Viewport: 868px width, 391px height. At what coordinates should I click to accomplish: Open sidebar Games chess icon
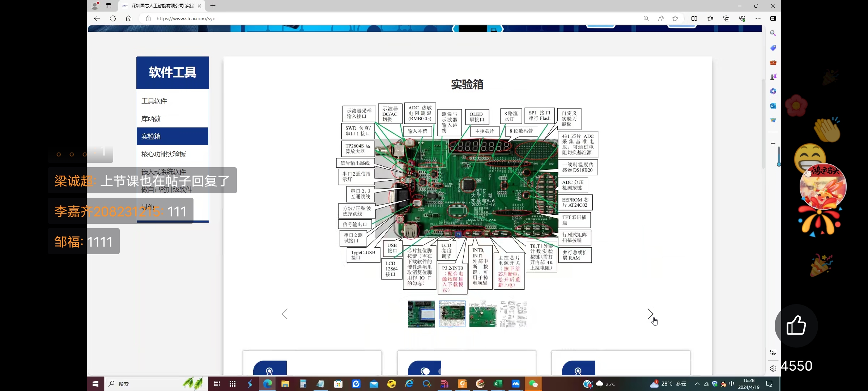coord(773,77)
